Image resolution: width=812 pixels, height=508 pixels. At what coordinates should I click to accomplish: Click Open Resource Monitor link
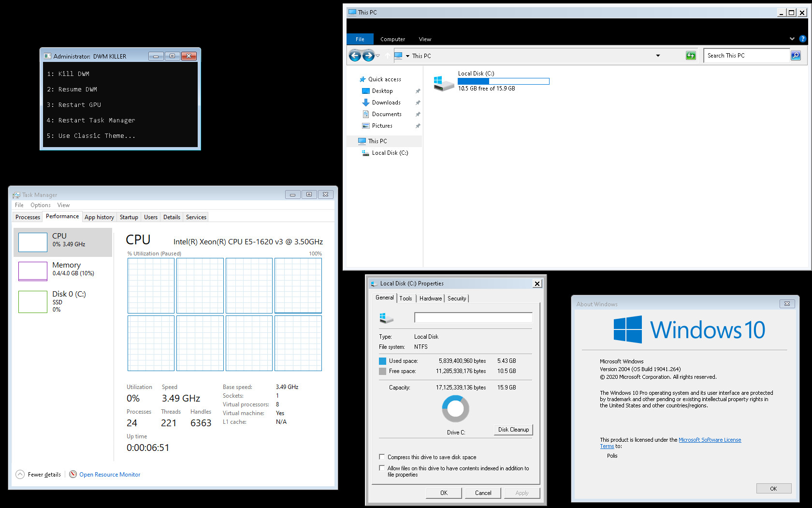pos(110,475)
